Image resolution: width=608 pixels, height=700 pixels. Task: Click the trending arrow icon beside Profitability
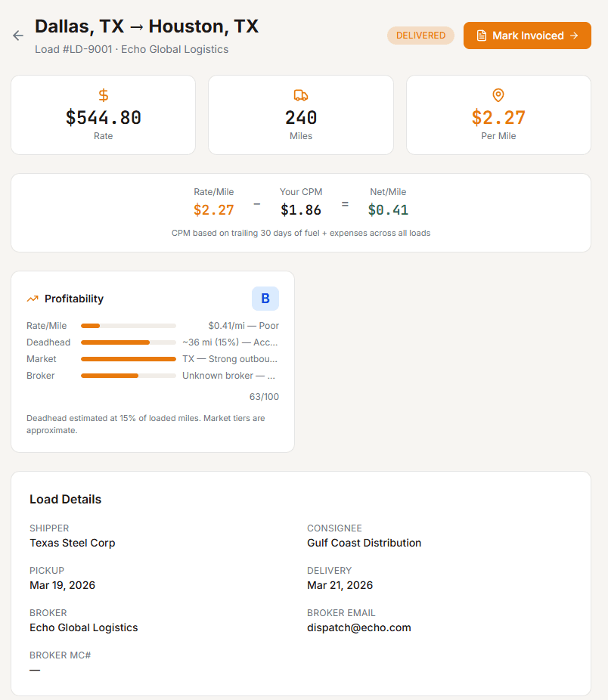31,299
